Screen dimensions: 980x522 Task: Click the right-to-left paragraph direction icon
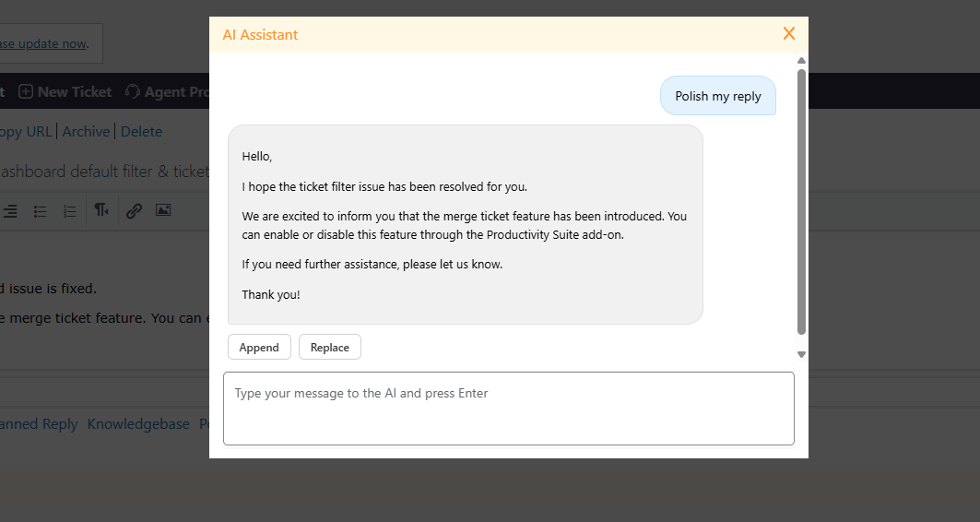point(101,210)
